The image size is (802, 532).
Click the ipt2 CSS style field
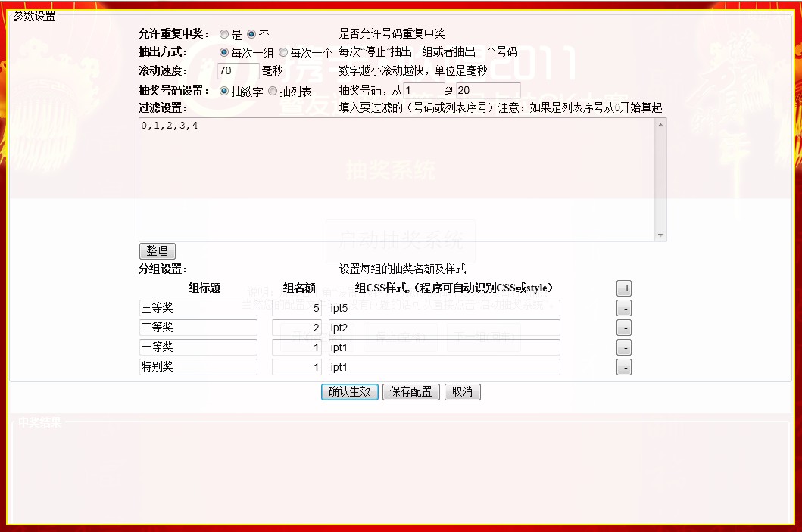[x=444, y=328]
